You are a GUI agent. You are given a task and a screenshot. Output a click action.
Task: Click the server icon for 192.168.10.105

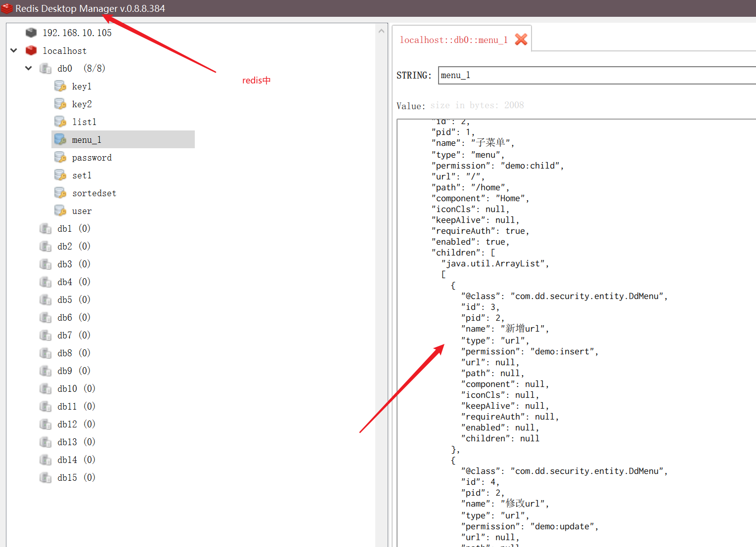click(31, 33)
